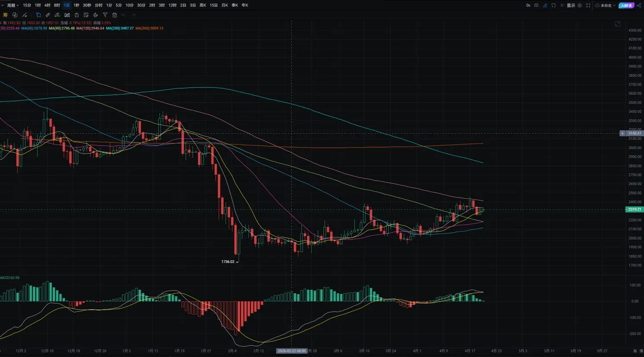This screenshot has height=357, width=644.
Task: Enter fullscreen chart mode
Action: pyautogui.click(x=588, y=6)
